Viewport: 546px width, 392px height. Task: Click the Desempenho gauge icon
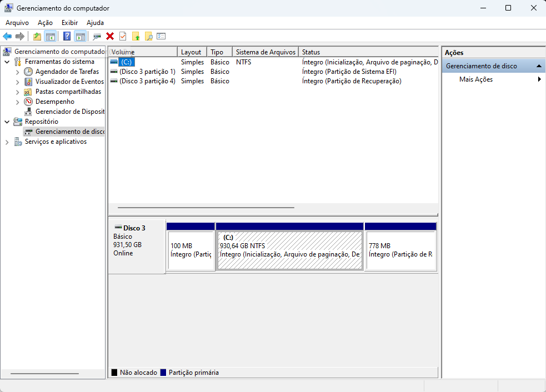tap(28, 102)
